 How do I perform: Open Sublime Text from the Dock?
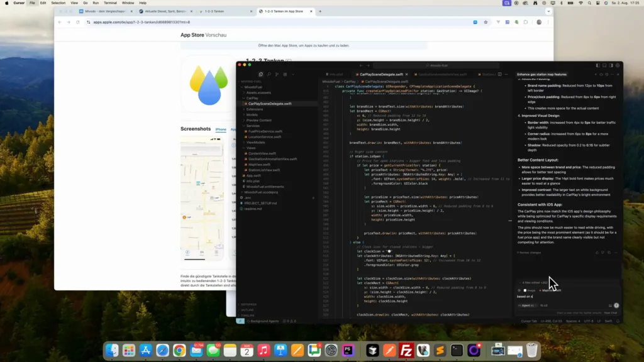point(440,350)
